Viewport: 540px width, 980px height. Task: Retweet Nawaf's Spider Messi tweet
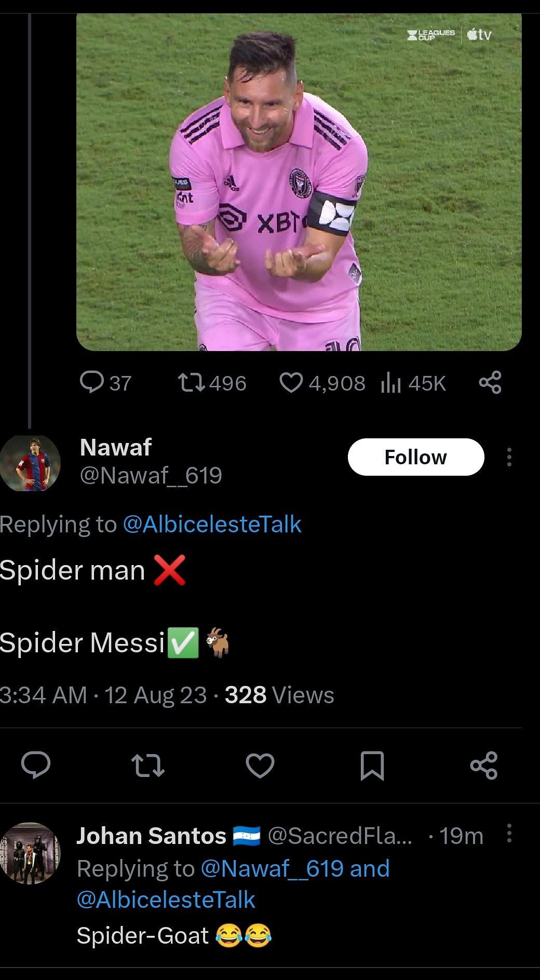pyautogui.click(x=148, y=766)
